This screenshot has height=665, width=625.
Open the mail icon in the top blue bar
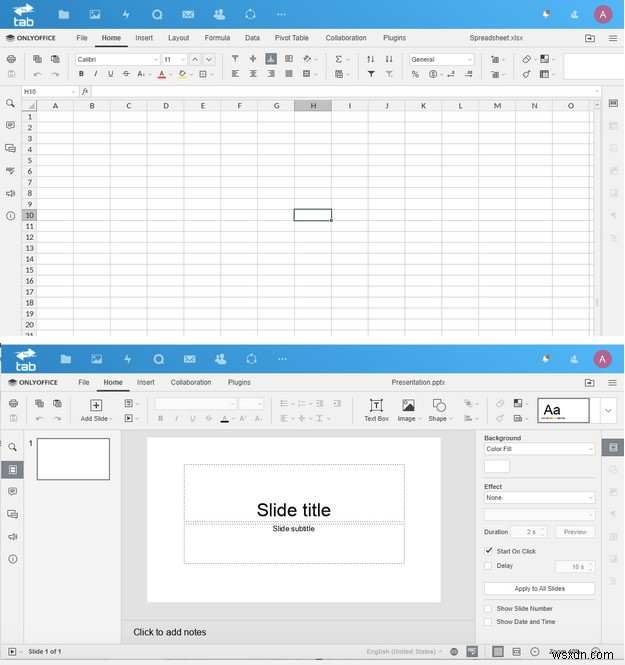pyautogui.click(x=188, y=14)
